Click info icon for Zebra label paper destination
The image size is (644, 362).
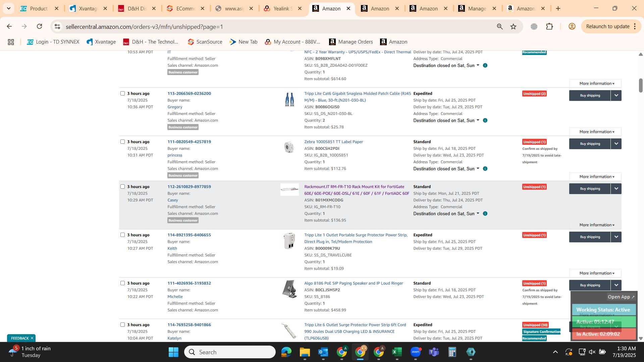click(485, 169)
